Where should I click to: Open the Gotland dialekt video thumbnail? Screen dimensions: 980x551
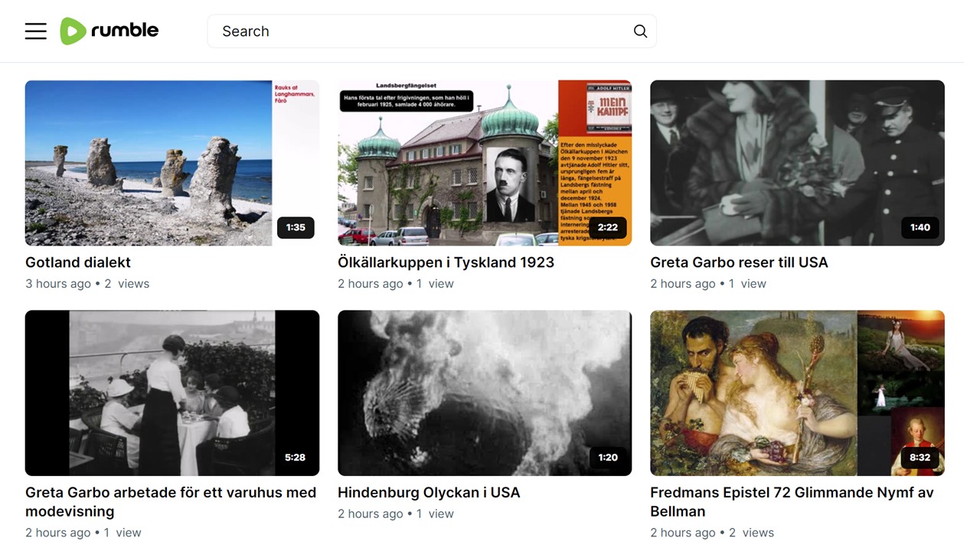coord(171,162)
